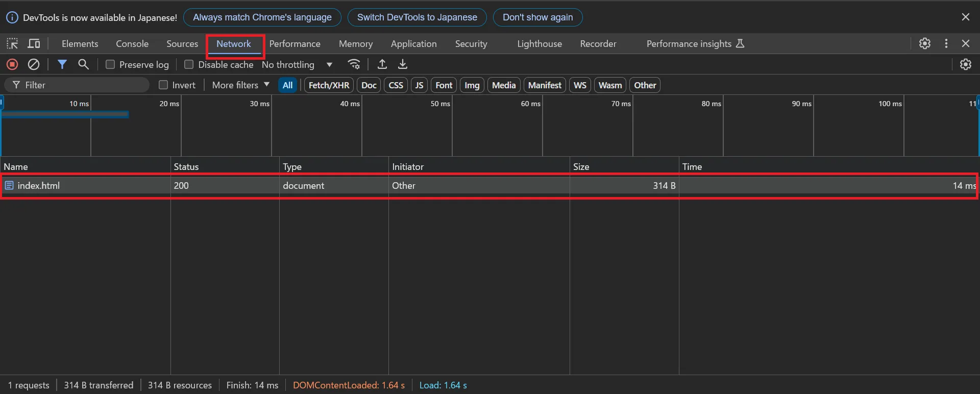Screen dimensions: 980x394
Task: Open the No throttling dropdown
Action: [297, 64]
